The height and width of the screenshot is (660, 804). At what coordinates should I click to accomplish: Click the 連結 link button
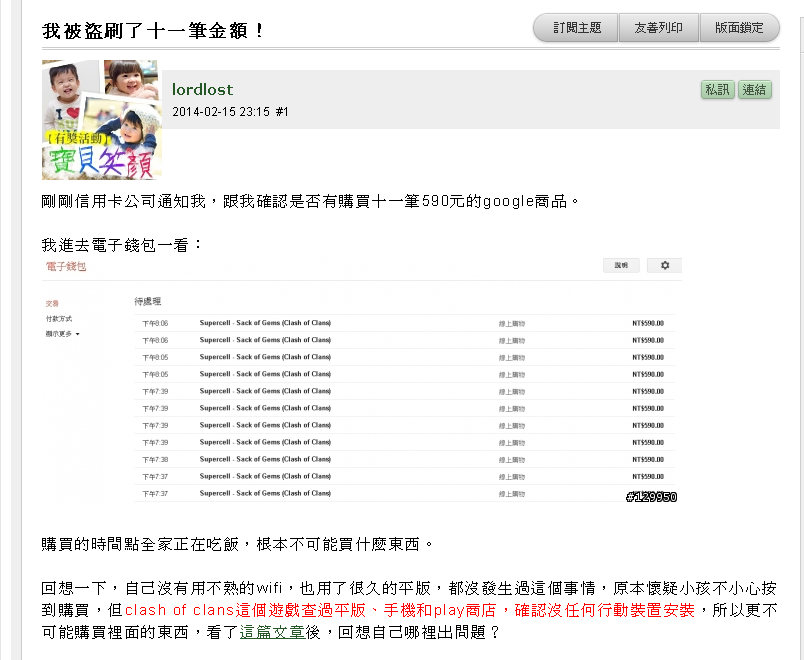[x=754, y=90]
